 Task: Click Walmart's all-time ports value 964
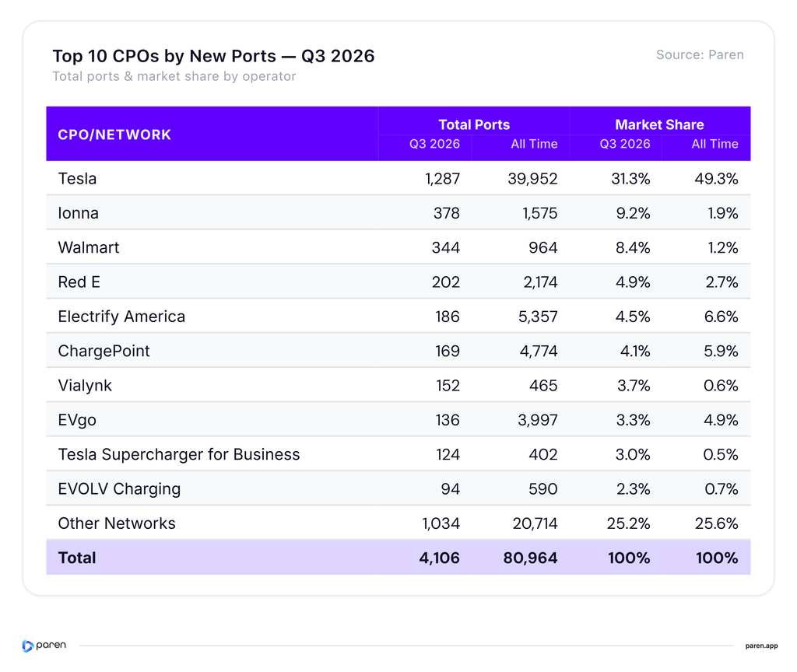pyautogui.click(x=542, y=247)
